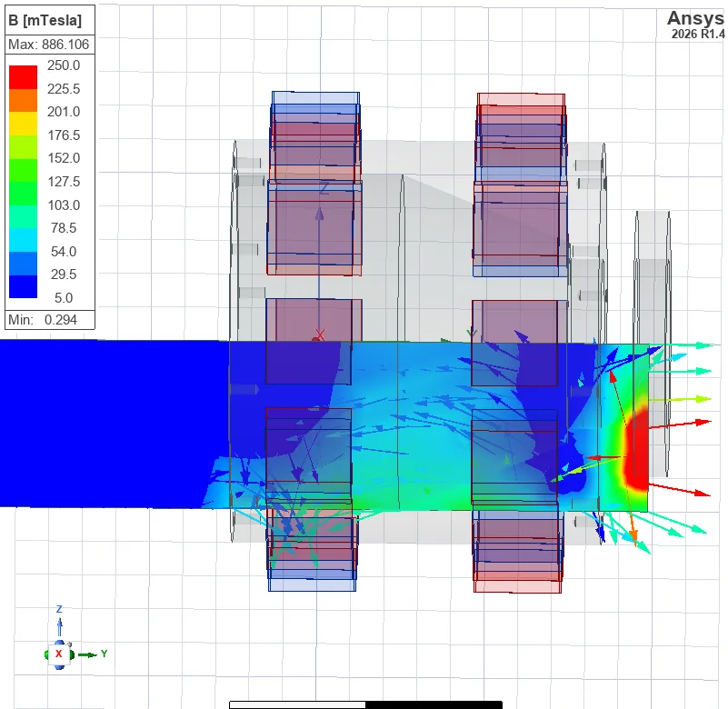728x709 pixels.
Task: Click the 250.0 legend value
Action: coord(64,65)
